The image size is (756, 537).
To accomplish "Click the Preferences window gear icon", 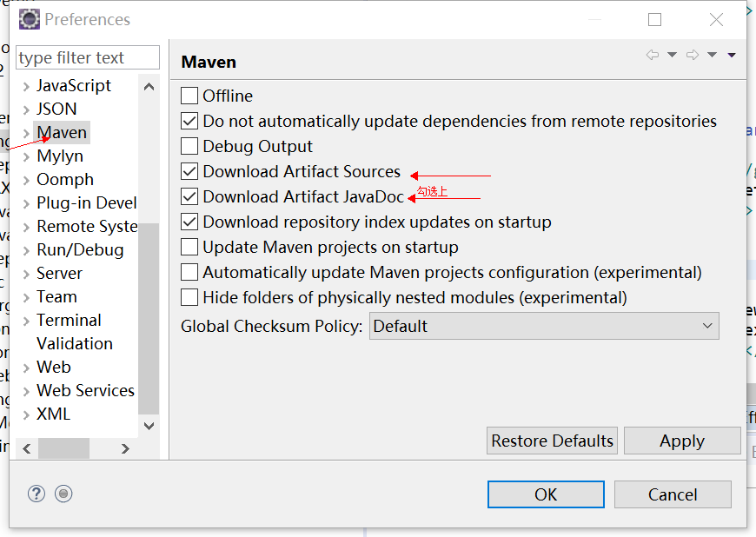I will tap(30, 19).
